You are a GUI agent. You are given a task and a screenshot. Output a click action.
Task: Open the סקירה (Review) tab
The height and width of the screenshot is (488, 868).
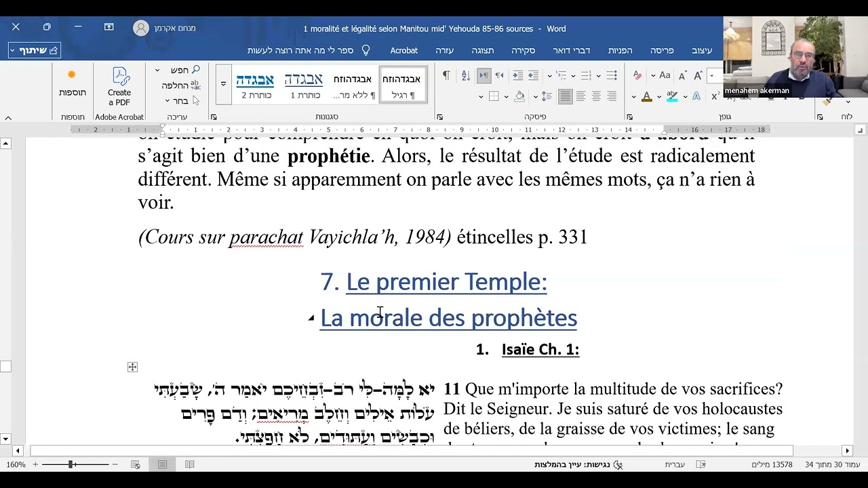pos(523,51)
